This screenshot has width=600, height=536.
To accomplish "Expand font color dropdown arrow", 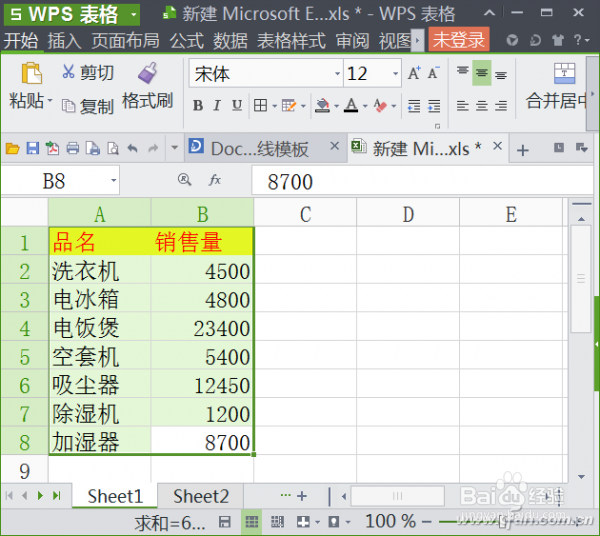I will tap(365, 106).
